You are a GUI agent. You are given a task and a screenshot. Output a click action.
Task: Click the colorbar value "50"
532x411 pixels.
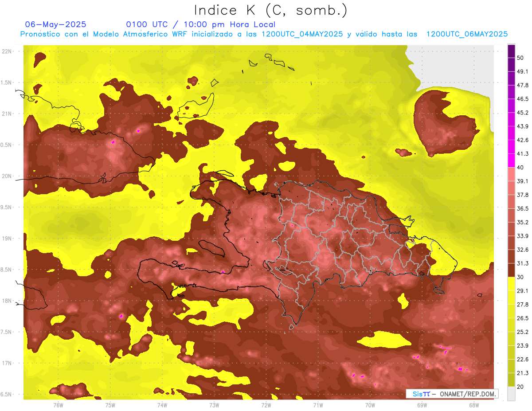pos(521,58)
